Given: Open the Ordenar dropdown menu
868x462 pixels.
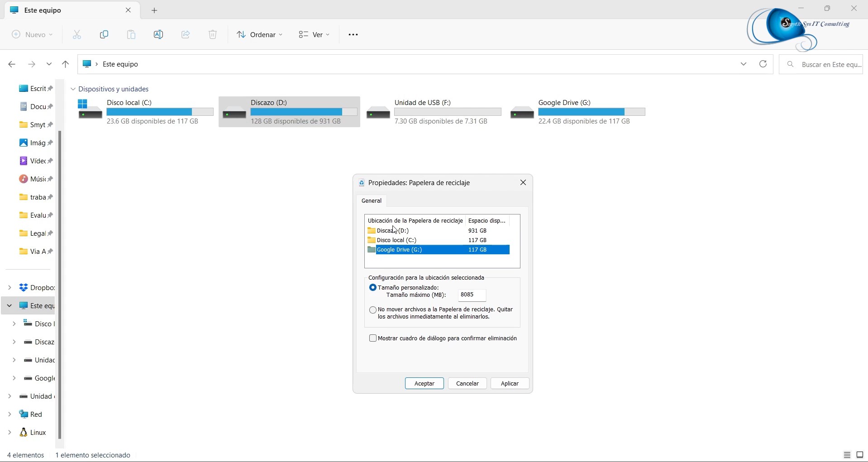Looking at the screenshot, I should 260,35.
